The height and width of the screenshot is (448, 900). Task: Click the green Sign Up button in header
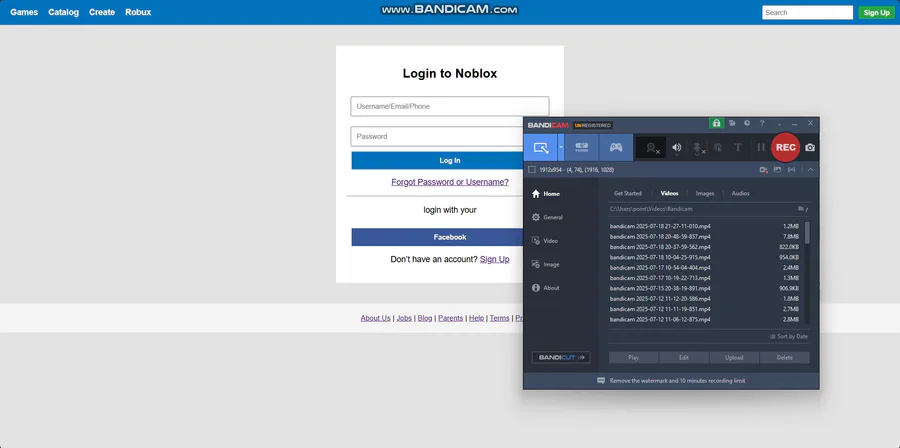coord(876,13)
